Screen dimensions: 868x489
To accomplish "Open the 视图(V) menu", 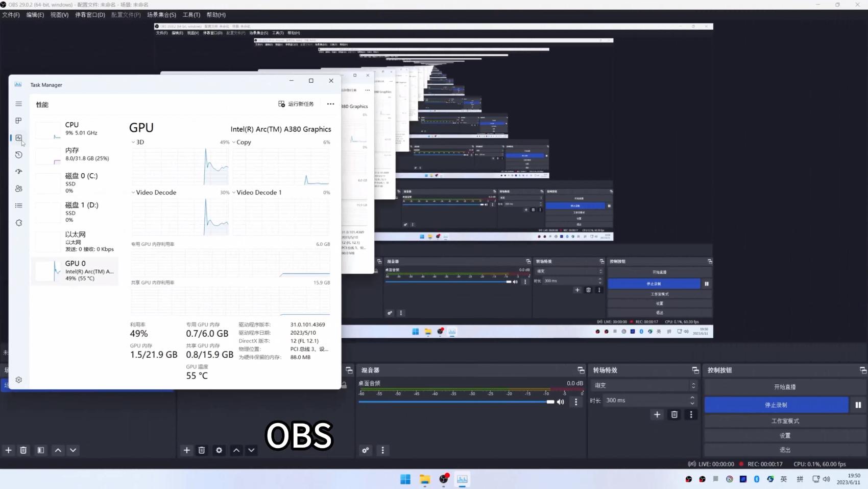I will pos(59,15).
